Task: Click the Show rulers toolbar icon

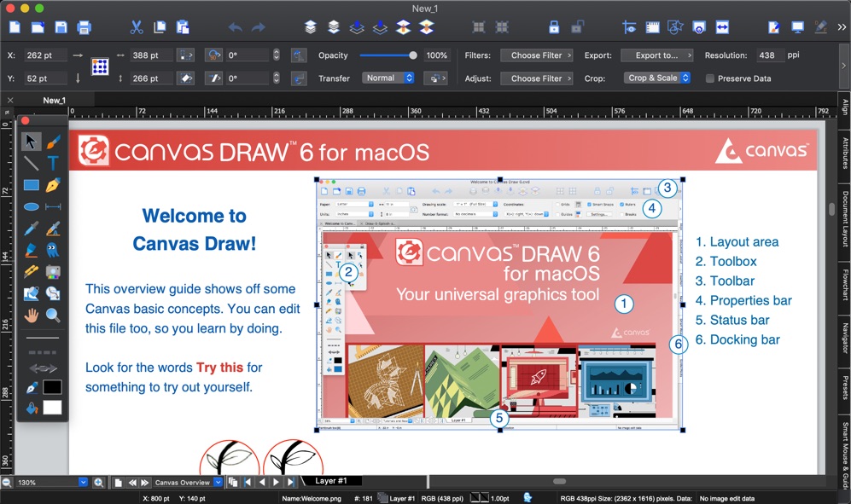Action: pos(652,27)
